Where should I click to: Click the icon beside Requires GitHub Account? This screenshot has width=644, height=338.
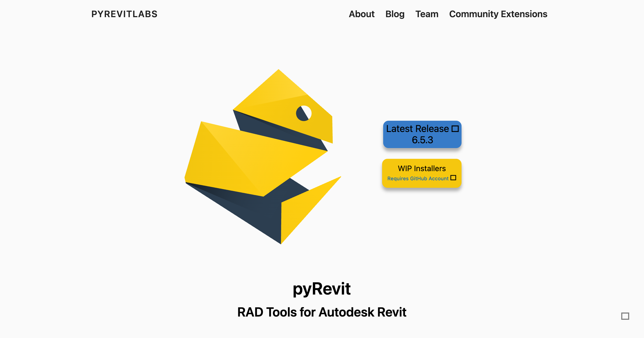coord(453,178)
